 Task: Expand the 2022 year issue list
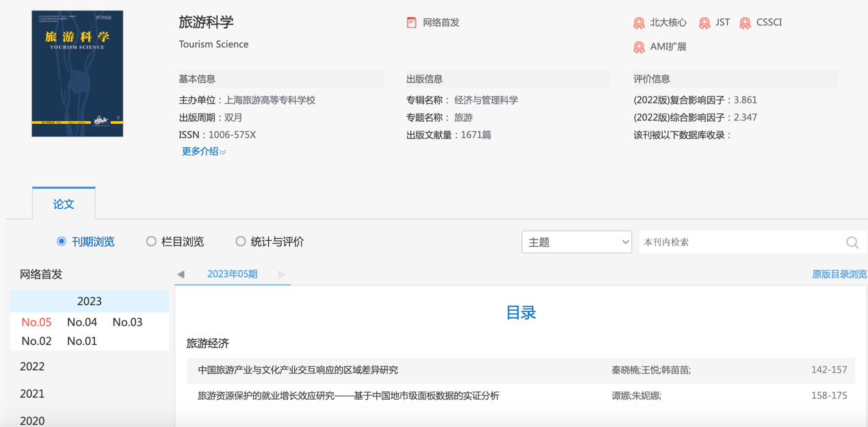(x=32, y=367)
